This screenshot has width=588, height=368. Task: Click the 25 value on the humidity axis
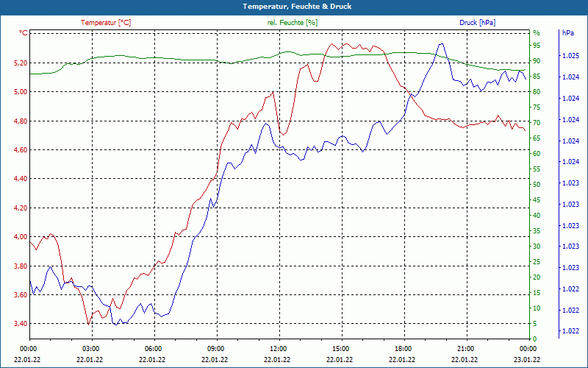coord(537,262)
